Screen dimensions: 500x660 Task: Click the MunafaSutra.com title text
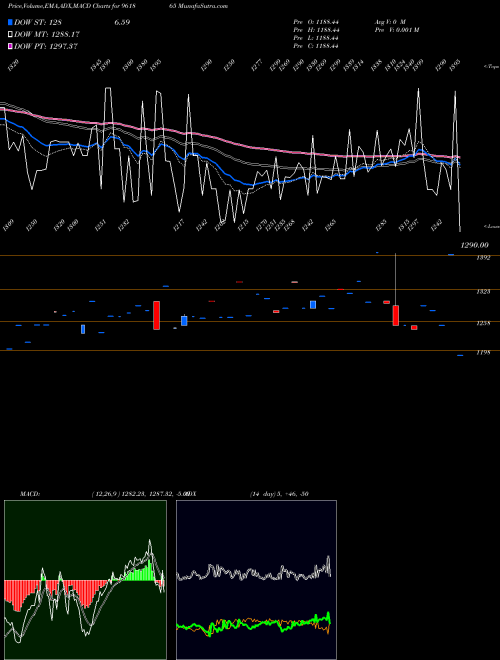coord(205,6)
